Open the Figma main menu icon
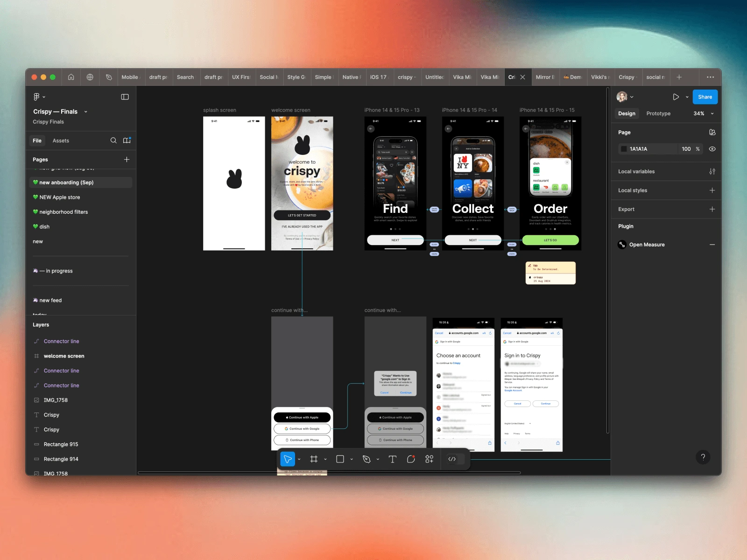 tap(36, 97)
